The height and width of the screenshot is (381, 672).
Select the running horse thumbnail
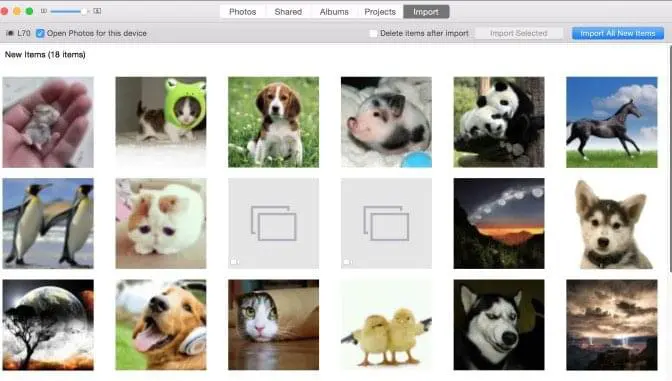[612, 122]
